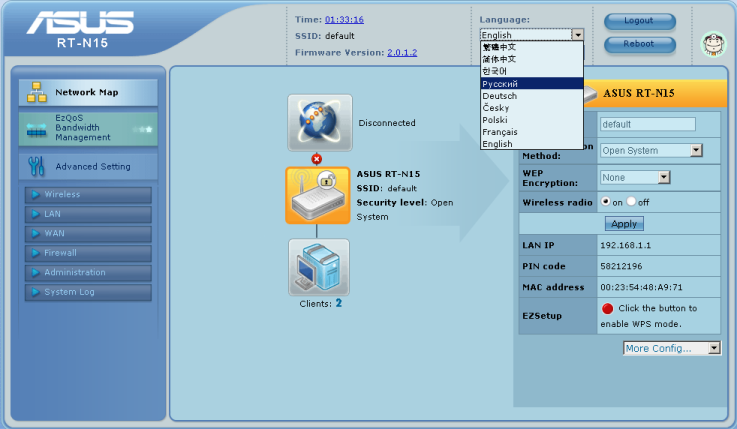
Task: Choose Korean language option
Action: (x=532, y=71)
